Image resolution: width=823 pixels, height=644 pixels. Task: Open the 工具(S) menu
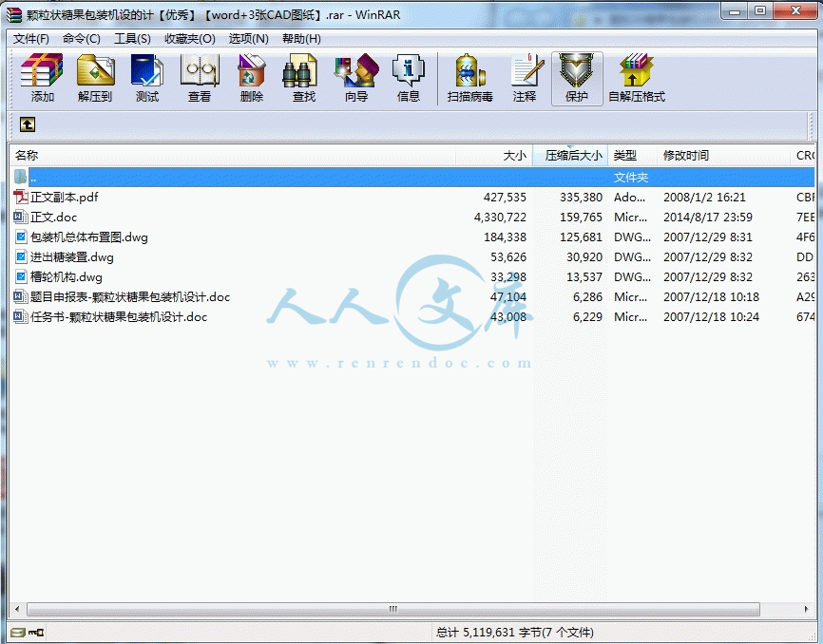[132, 39]
